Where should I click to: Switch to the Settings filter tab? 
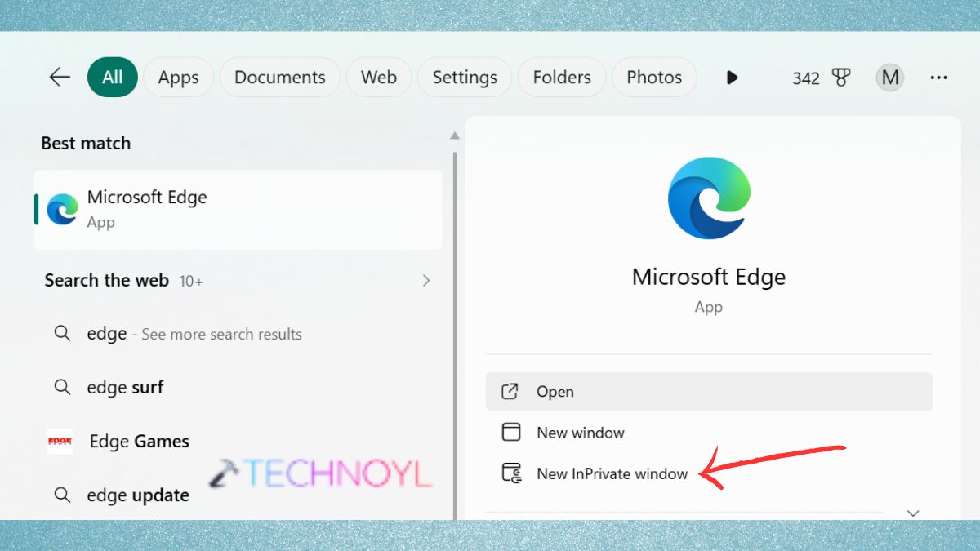(x=465, y=78)
